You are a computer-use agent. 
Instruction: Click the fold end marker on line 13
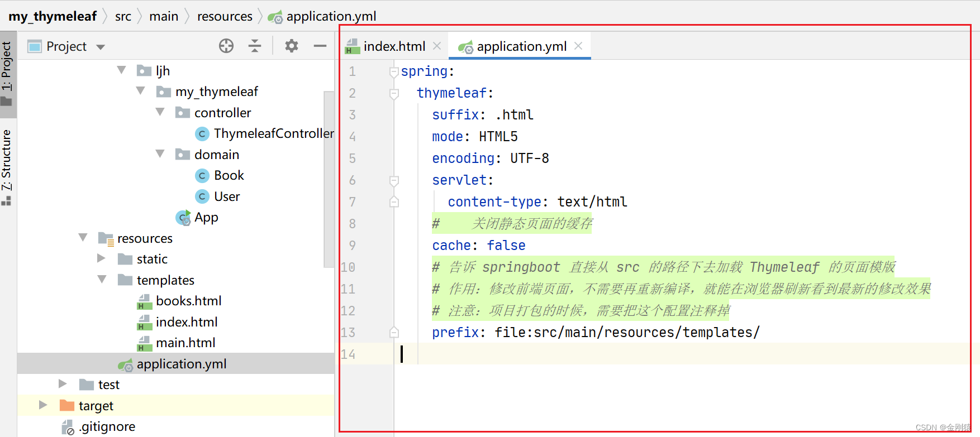pyautogui.click(x=394, y=332)
